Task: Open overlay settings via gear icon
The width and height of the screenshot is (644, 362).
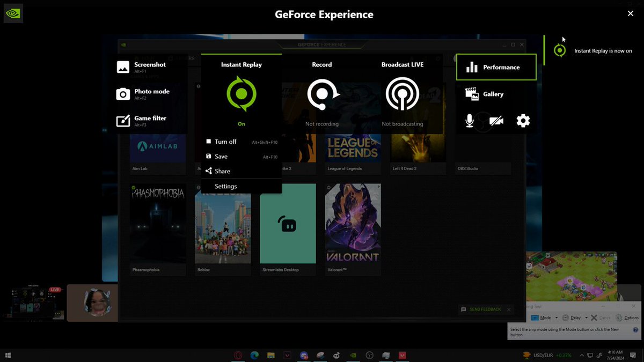Action: click(x=523, y=121)
